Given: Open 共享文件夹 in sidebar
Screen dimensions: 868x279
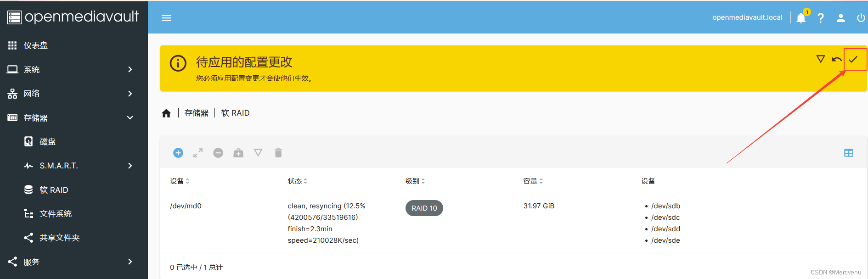Looking at the screenshot, I should [x=74, y=238].
